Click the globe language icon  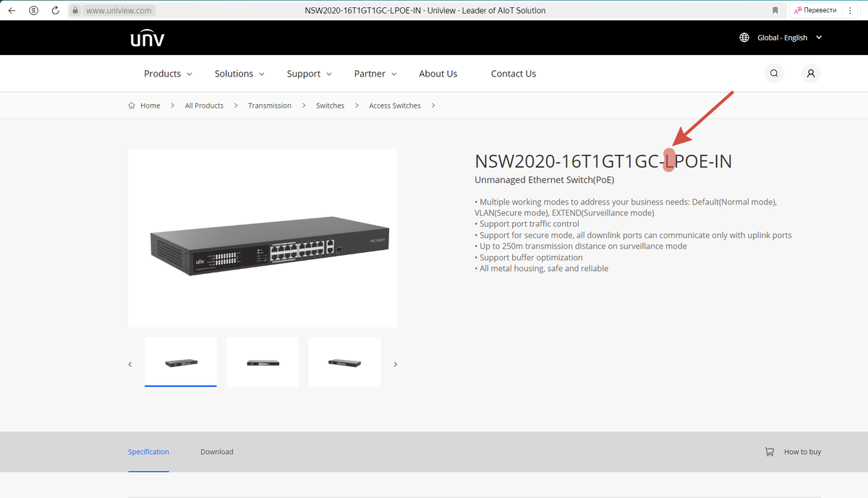point(744,38)
